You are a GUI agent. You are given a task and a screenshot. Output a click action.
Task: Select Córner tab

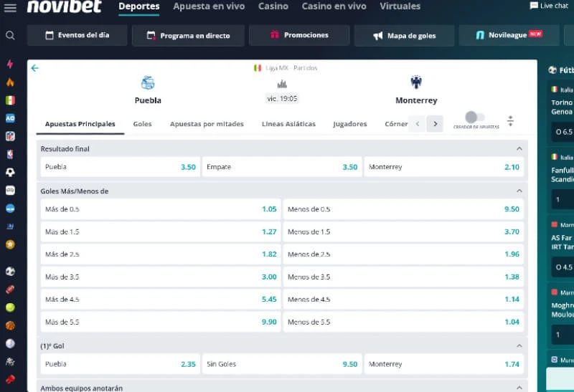(x=396, y=124)
